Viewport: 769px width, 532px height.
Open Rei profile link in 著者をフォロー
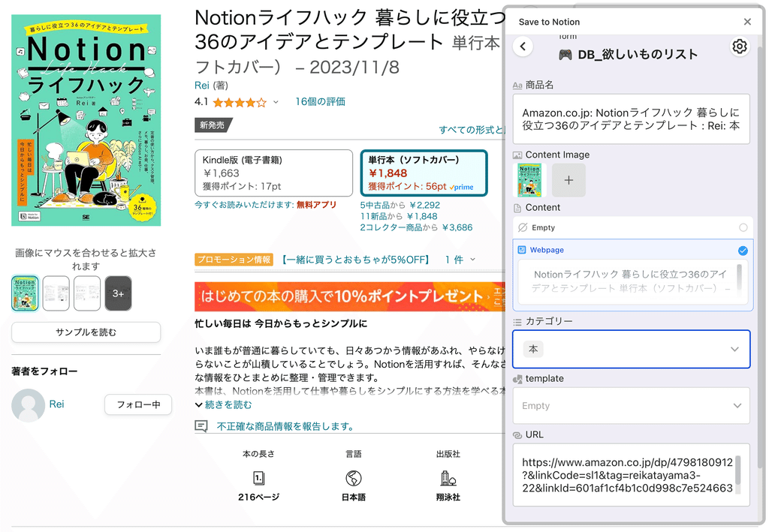(x=56, y=404)
